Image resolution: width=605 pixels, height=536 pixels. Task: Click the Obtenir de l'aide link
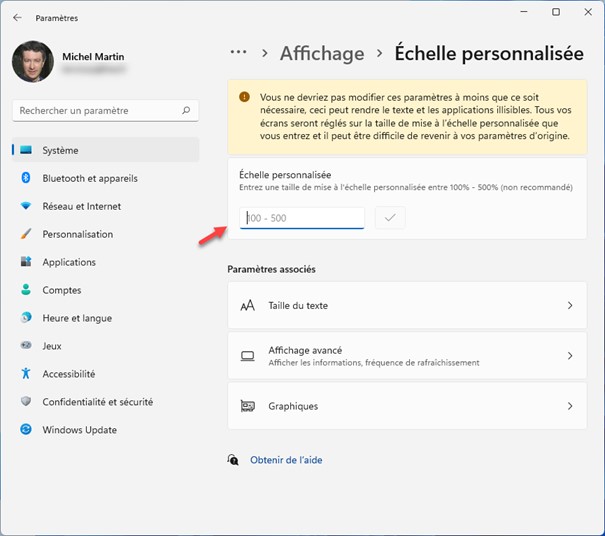286,460
